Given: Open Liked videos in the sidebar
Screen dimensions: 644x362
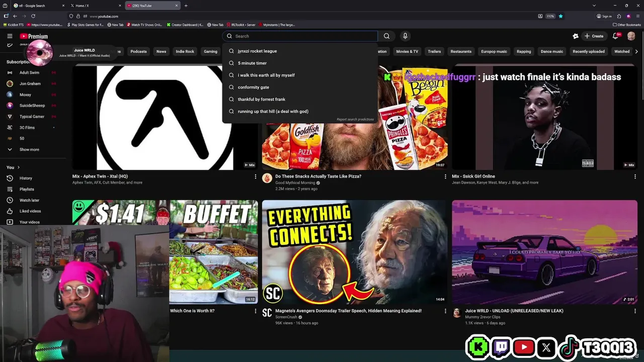Looking at the screenshot, I should 30,211.
